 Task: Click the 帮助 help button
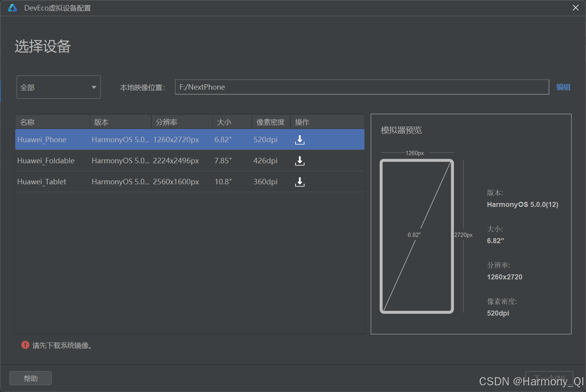coord(30,378)
